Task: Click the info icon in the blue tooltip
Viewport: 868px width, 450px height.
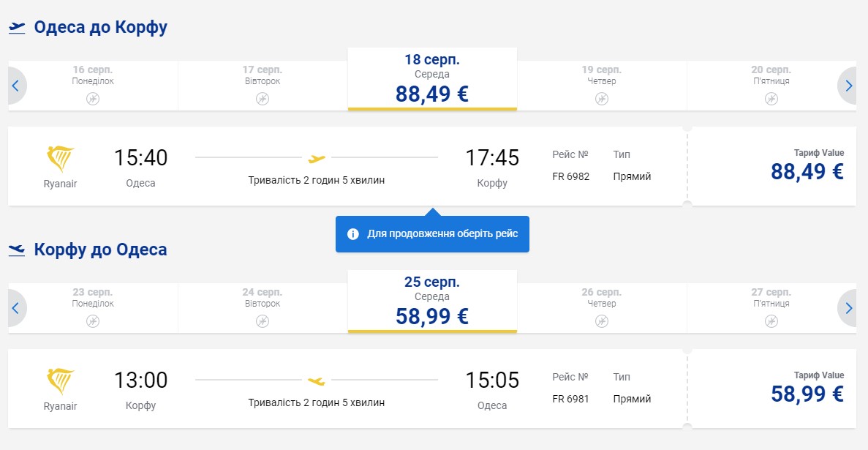Action: tap(353, 234)
